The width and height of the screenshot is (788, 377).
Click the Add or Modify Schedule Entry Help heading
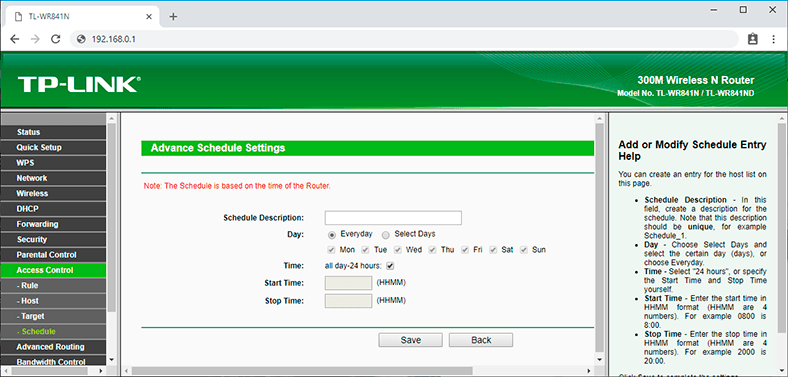click(x=693, y=151)
